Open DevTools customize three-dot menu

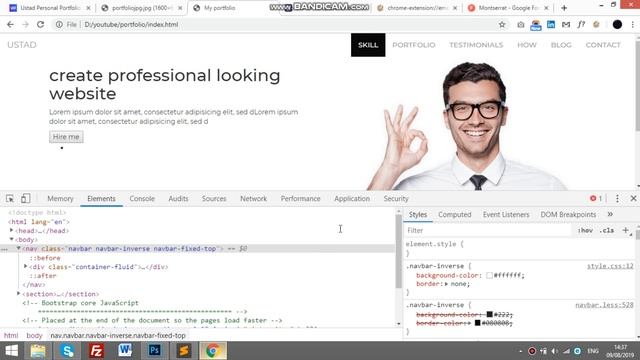tap(617, 198)
